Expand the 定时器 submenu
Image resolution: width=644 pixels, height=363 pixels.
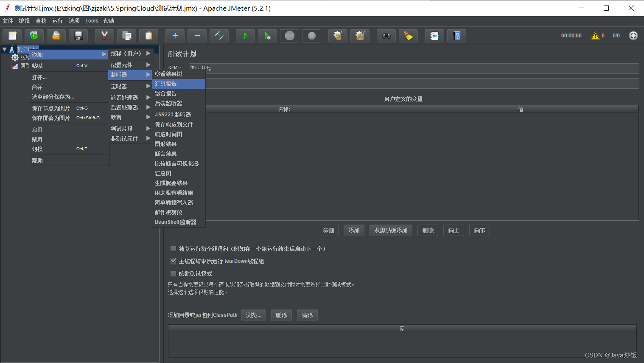pyautogui.click(x=130, y=86)
